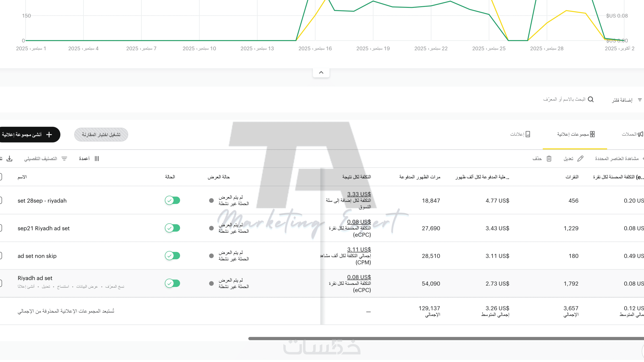
Task: Click the ad sets grid icon
Action: point(592,134)
